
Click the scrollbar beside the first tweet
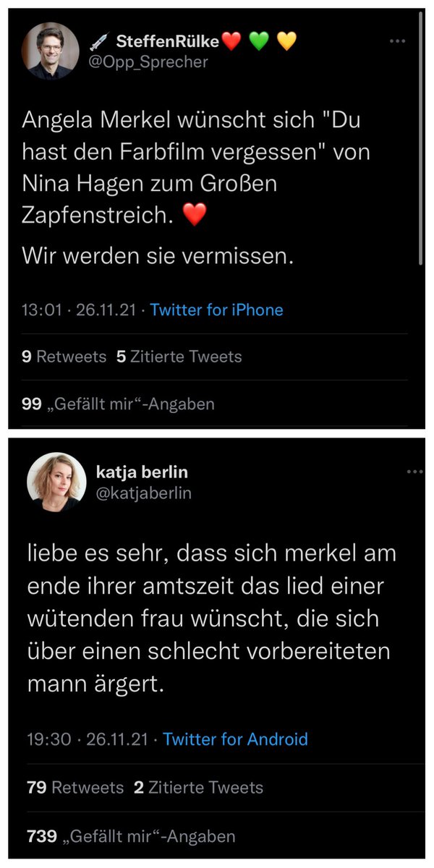coord(422,145)
